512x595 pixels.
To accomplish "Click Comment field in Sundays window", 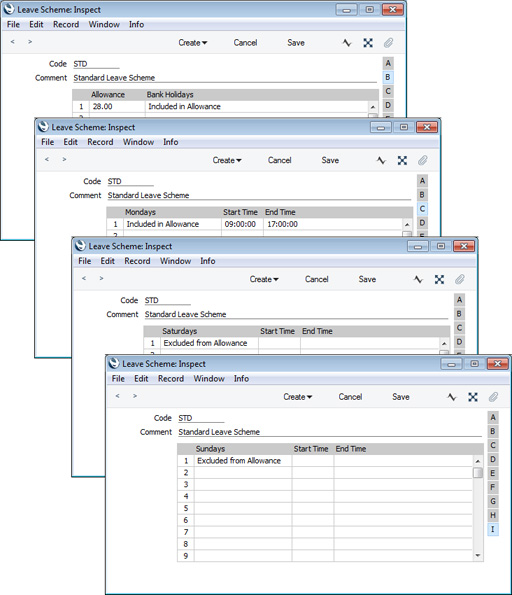I will (x=330, y=432).
